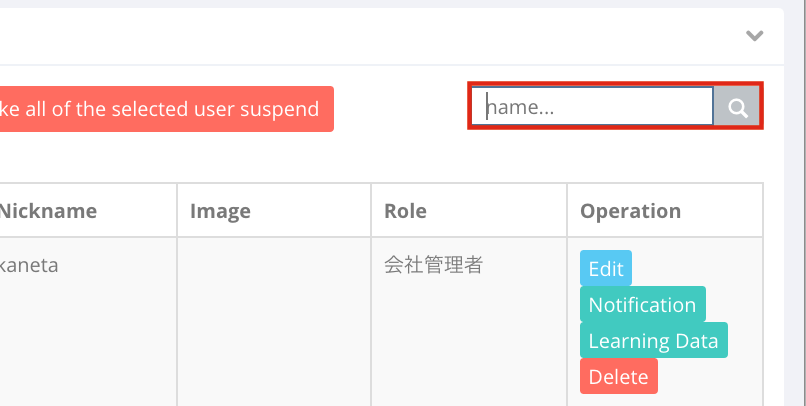
Task: Click the magnifier search icon button
Action: click(x=737, y=106)
